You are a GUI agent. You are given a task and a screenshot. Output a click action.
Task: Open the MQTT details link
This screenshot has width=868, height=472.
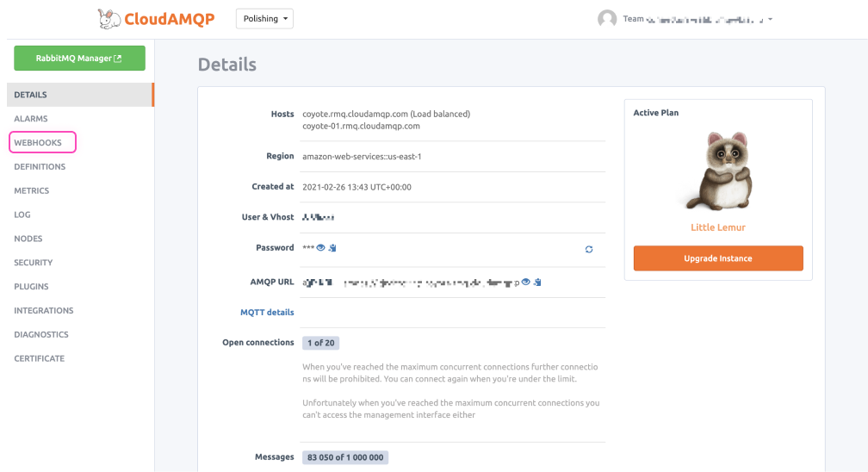click(x=267, y=313)
